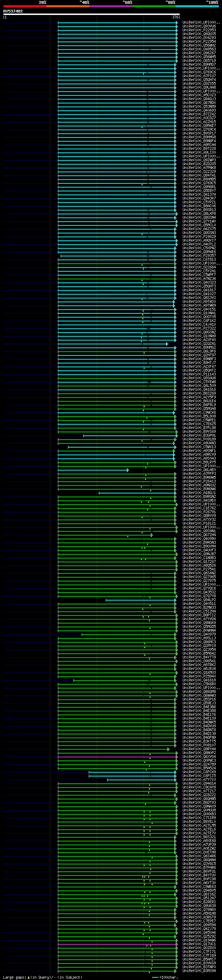Select hit label UniRef100_B9T228
The height and width of the screenshot is (980, 222).
coord(199,149)
